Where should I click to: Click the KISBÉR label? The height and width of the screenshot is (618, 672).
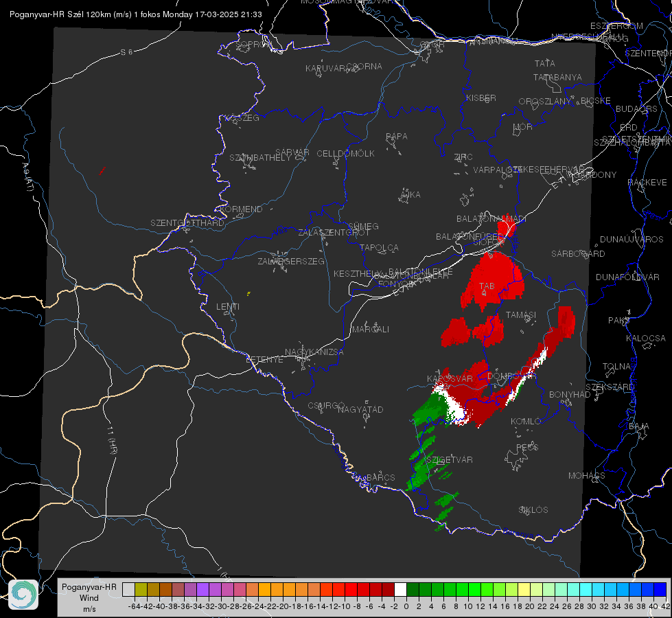coord(481,98)
